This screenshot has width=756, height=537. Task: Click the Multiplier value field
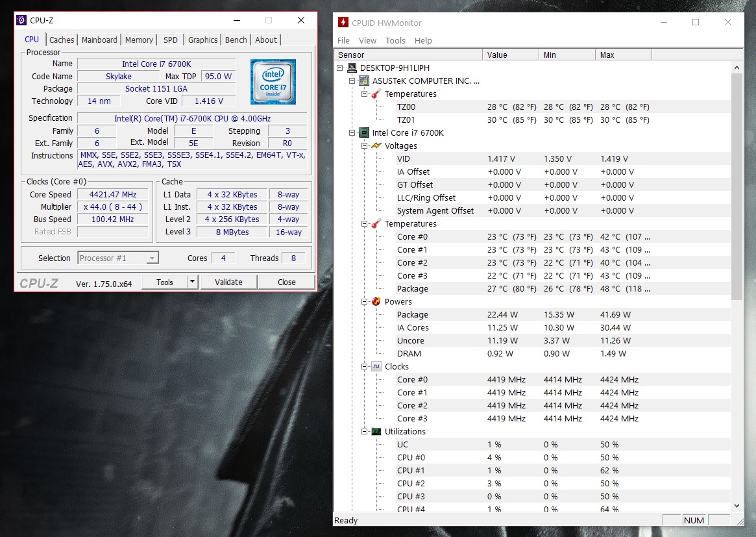point(113,206)
